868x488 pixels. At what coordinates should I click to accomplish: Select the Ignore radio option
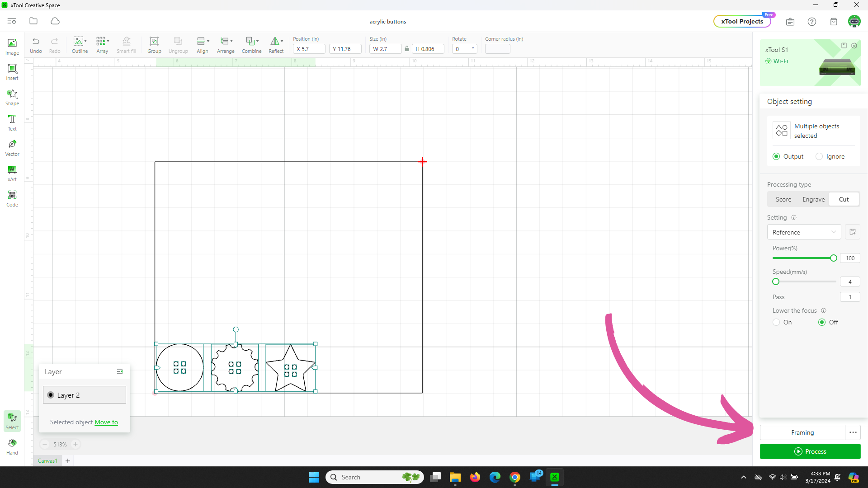coord(819,156)
